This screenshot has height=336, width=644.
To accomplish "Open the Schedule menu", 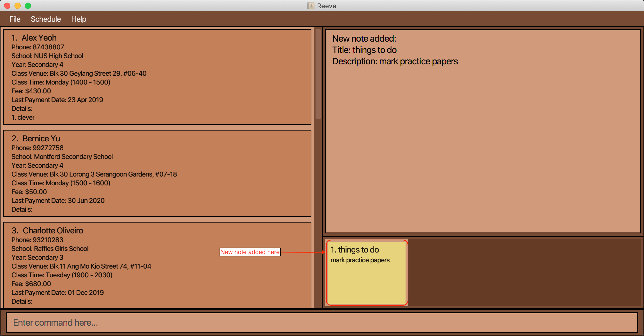I will pyautogui.click(x=46, y=19).
